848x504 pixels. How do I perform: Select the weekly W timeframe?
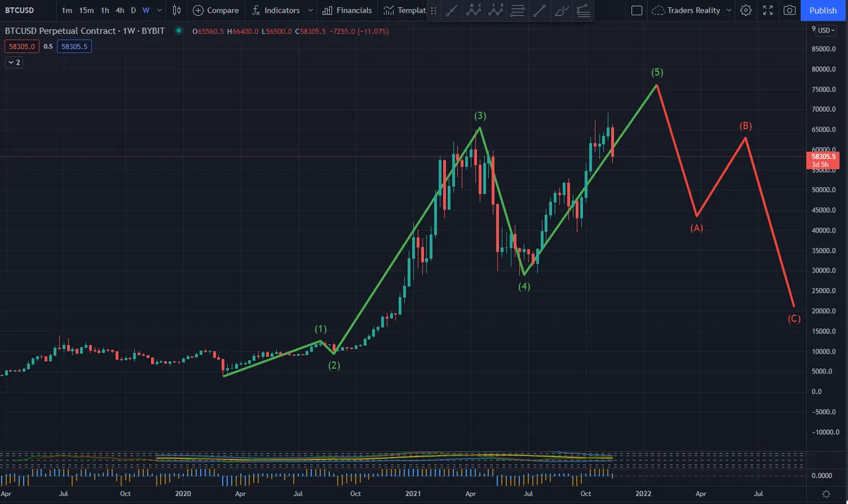click(146, 10)
